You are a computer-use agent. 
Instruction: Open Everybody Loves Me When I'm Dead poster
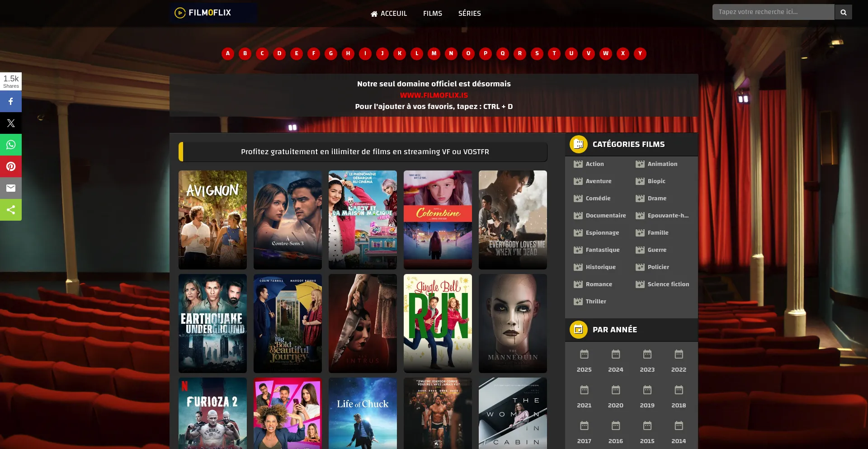pos(513,220)
